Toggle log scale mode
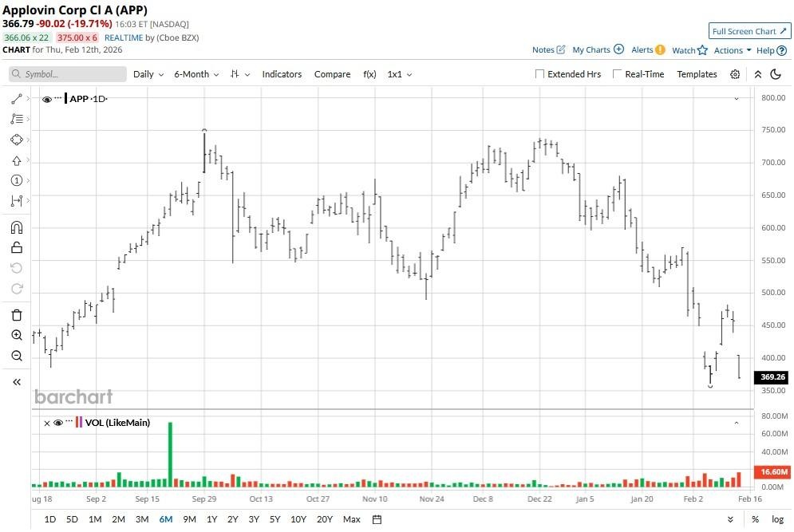Screen dimensions: 794x532 pyautogui.click(x=777, y=519)
